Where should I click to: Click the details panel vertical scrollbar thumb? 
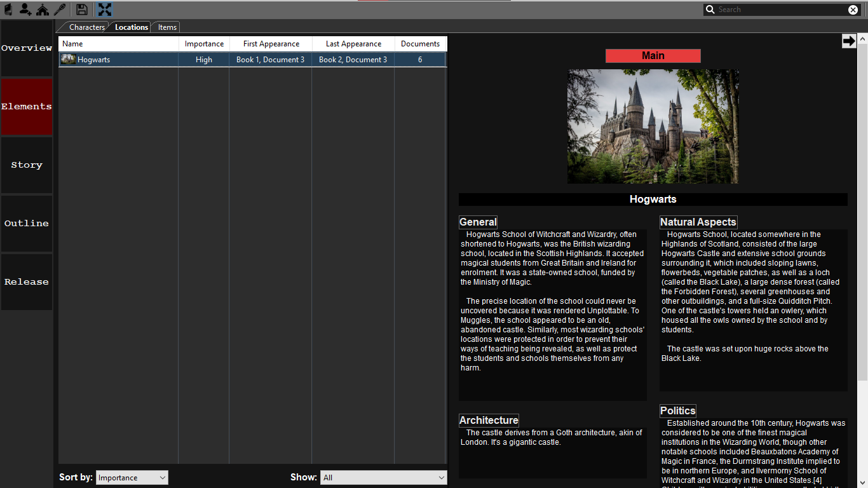click(862, 212)
